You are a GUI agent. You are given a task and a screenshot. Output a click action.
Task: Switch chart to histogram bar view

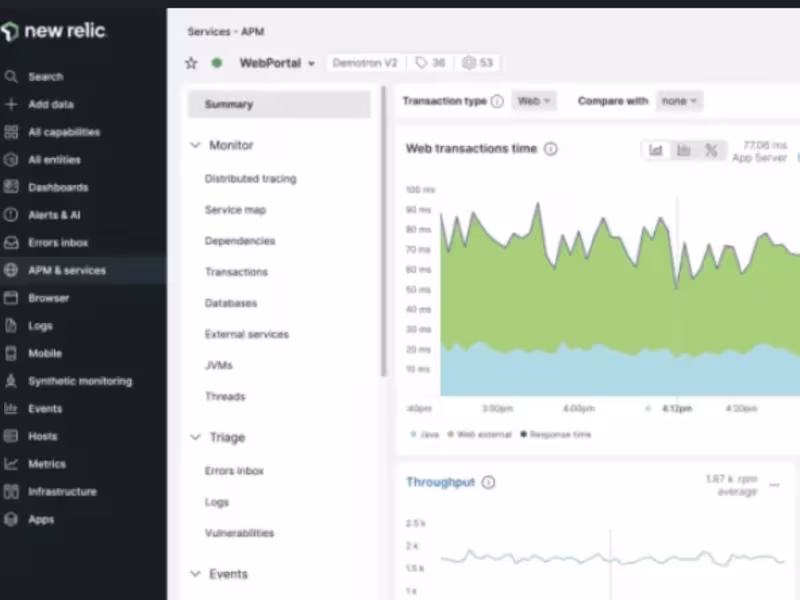click(683, 150)
